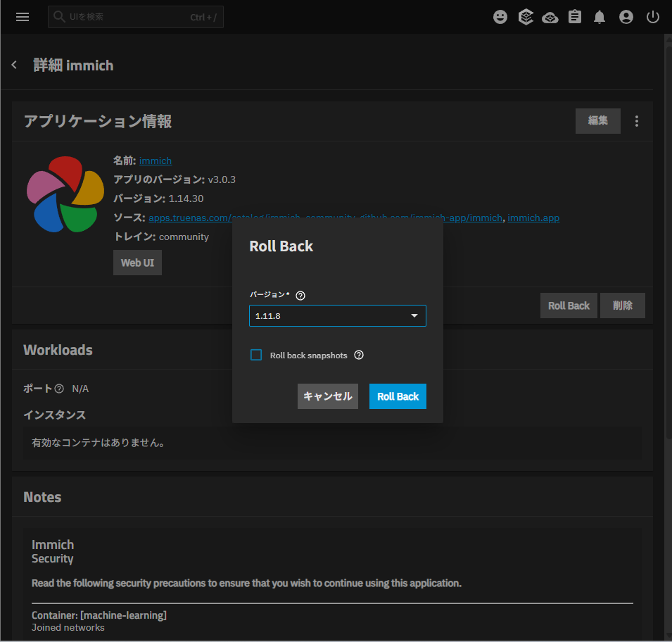This screenshot has height=642, width=672.
Task: Click the 'Container: [machine-learning]' note line
Action: [x=99, y=615]
